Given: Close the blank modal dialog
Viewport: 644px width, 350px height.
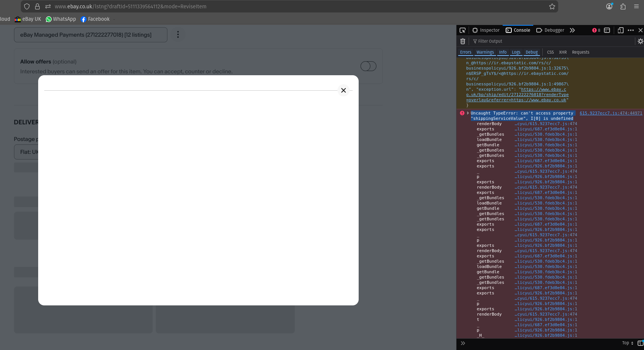Looking at the screenshot, I should pos(343,90).
